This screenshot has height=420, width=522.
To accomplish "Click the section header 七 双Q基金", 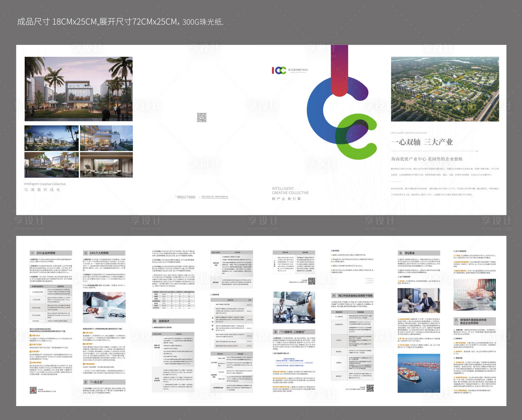I will click(419, 253).
